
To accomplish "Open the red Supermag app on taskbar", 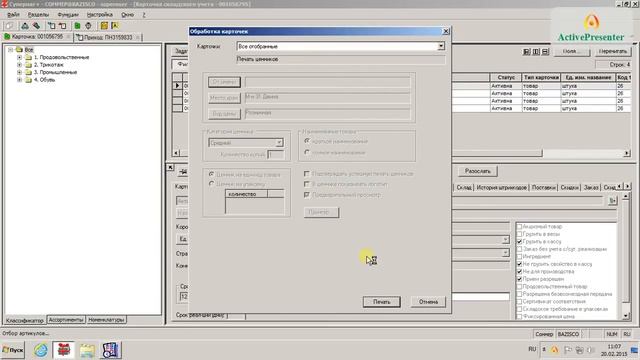I will coord(63,350).
